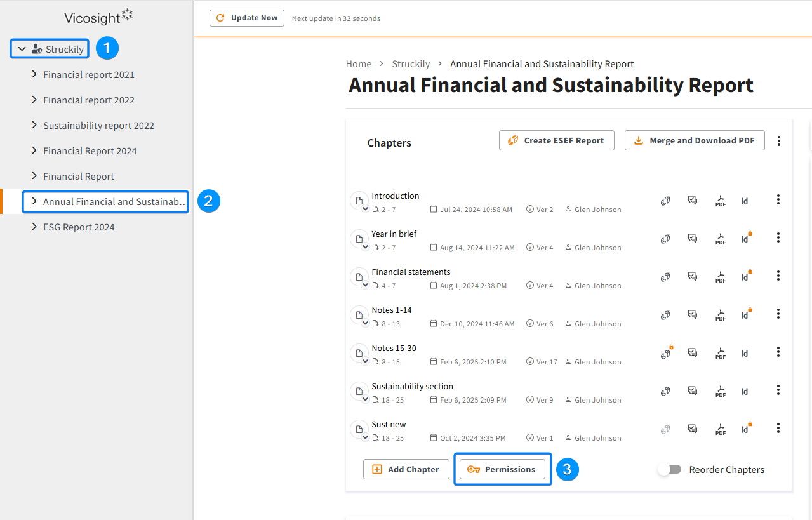
Task: Open the Year in brief chapter title
Action: pos(394,234)
